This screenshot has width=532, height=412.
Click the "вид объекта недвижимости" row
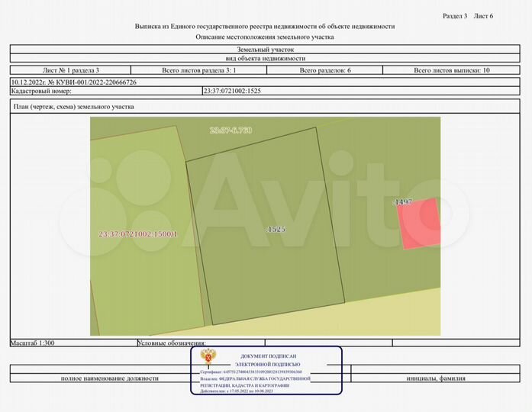pos(265,58)
